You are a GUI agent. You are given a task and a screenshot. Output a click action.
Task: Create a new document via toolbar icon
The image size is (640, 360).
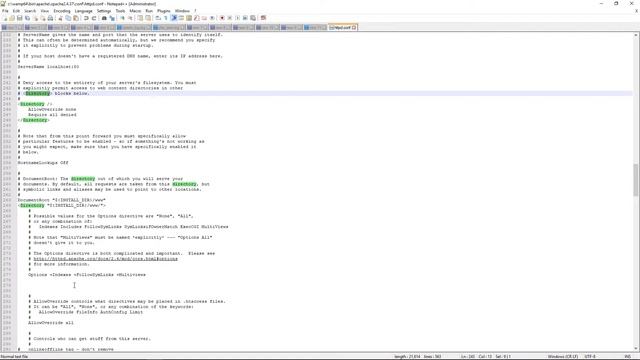tap(5, 18)
